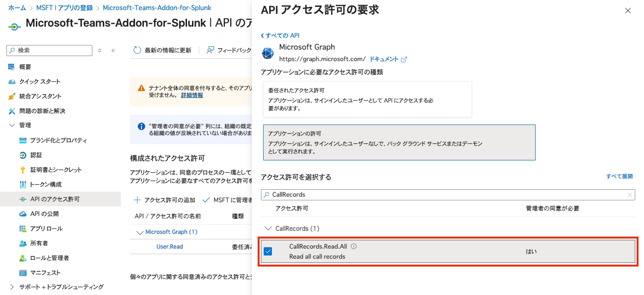Screen dimensions: 644x295
Task: Click the トークン構成 bars icon
Action: pyautogui.click(x=23, y=184)
